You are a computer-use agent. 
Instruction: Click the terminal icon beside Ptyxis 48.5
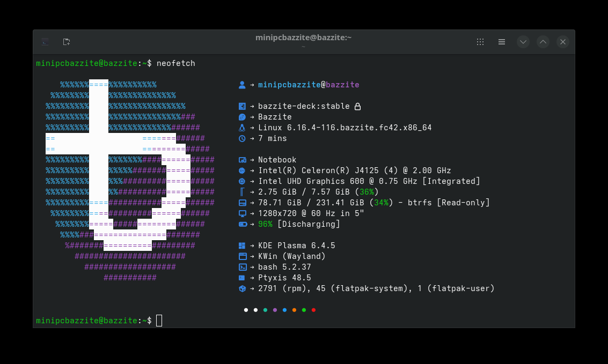point(241,278)
